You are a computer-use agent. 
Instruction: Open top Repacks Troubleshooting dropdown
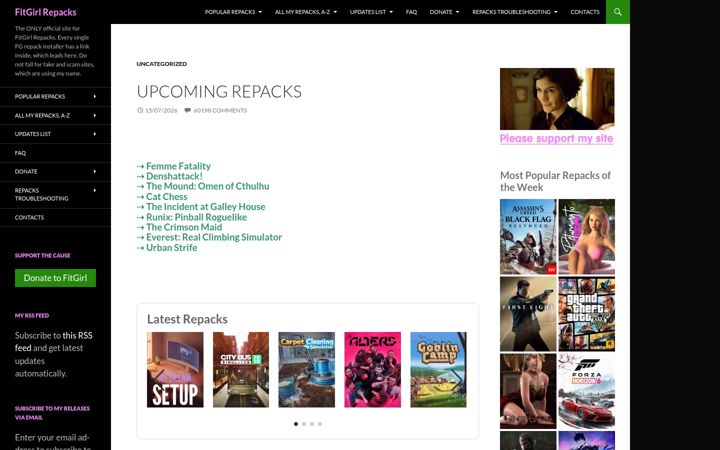pyautogui.click(x=515, y=12)
